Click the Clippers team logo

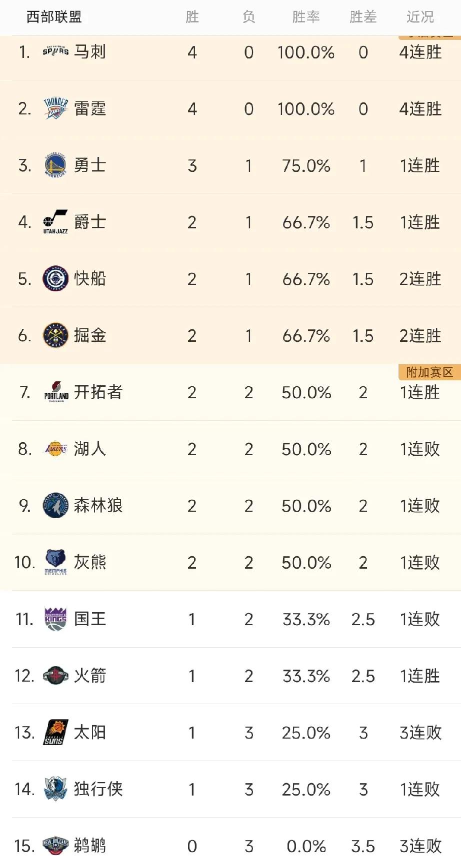(55, 279)
